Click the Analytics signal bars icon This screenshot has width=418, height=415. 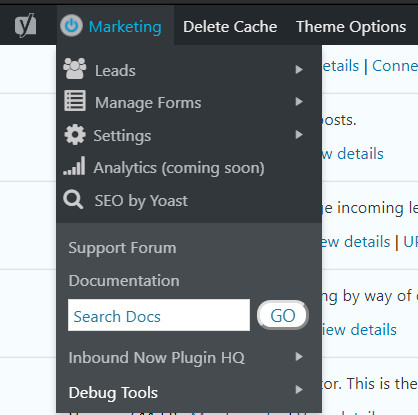pos(74,166)
